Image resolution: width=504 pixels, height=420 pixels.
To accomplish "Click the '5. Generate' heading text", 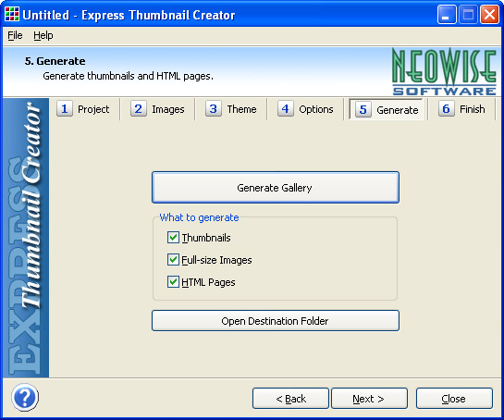I will [x=55, y=61].
